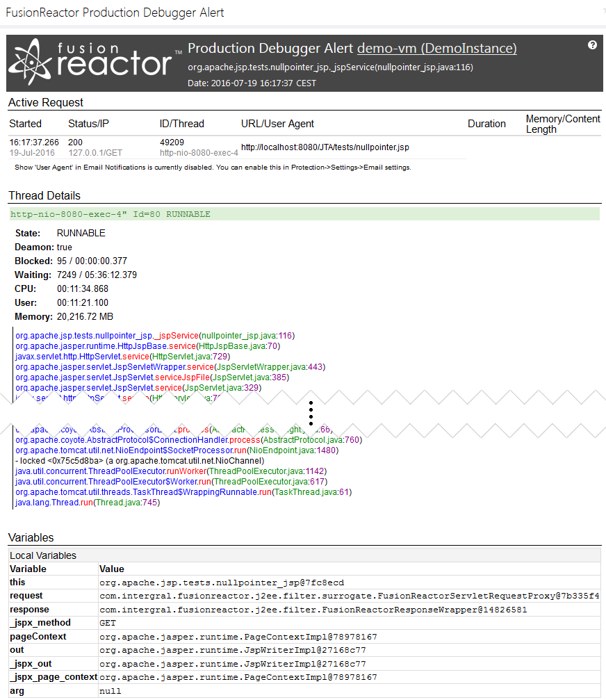Open the demo-vm (DemoInstance) link
606x700 pixels.
click(x=437, y=48)
